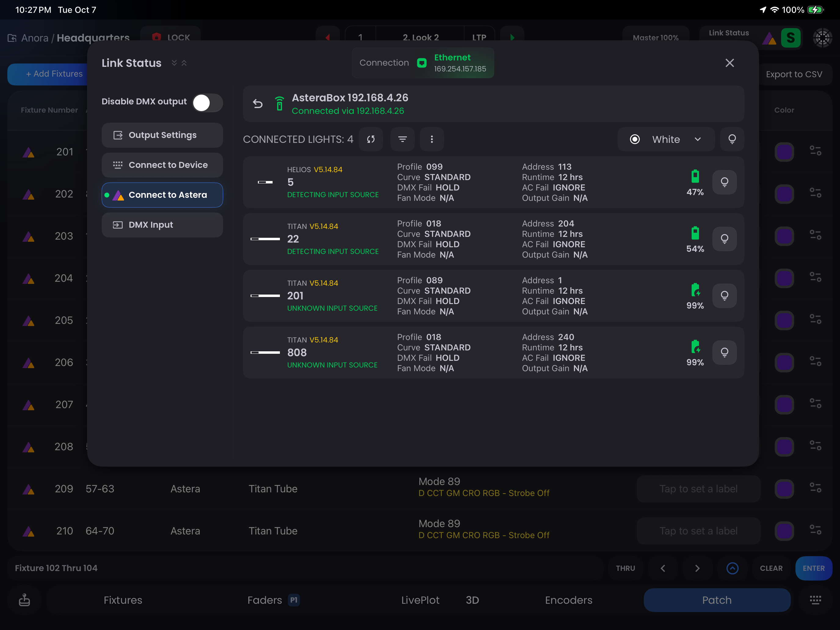Open the Output Settings menu item
Viewport: 840px width, 630px height.
(162, 135)
